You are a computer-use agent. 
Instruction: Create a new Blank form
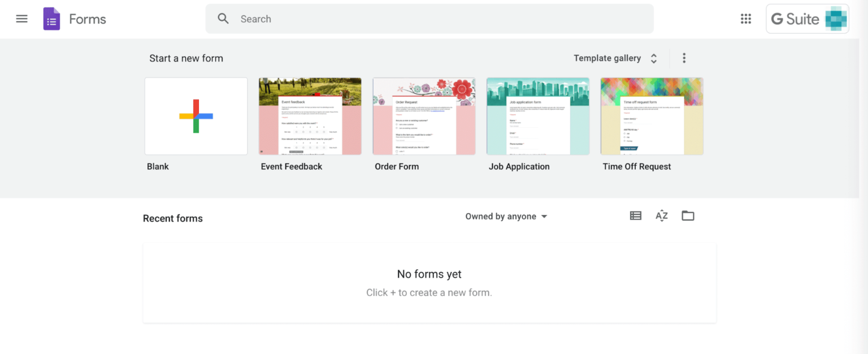(196, 116)
